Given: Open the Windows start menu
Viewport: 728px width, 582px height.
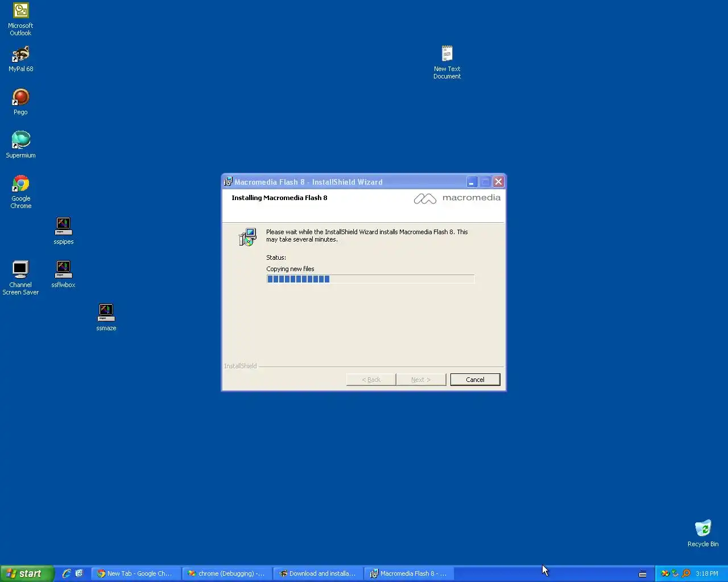Looking at the screenshot, I should point(27,573).
